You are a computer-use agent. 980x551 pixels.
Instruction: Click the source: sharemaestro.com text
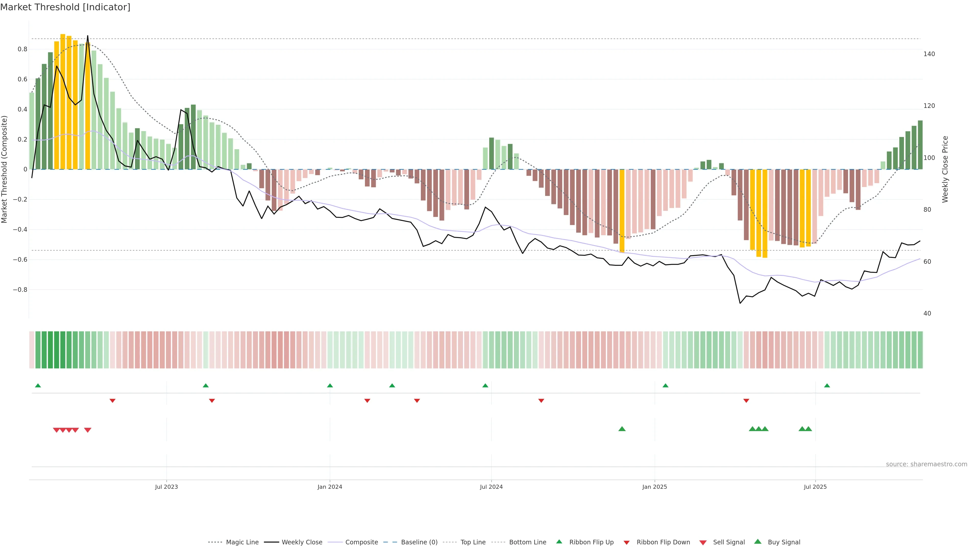[x=926, y=464]
